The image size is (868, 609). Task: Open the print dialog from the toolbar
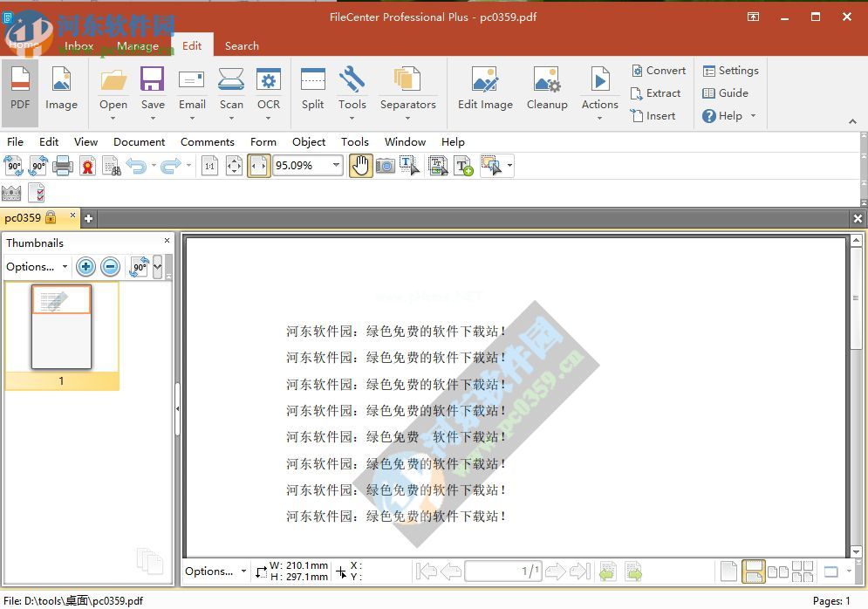[x=62, y=165]
